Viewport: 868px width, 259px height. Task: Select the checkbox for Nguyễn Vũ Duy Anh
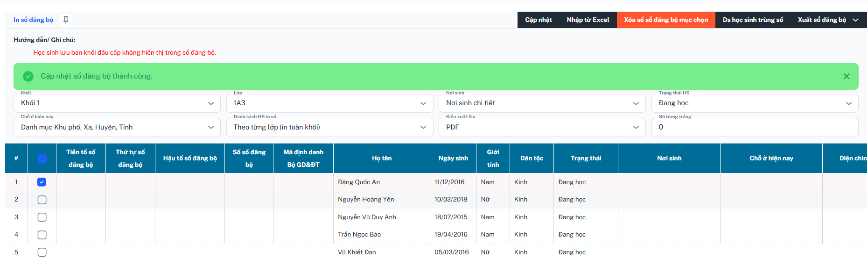[42, 217]
